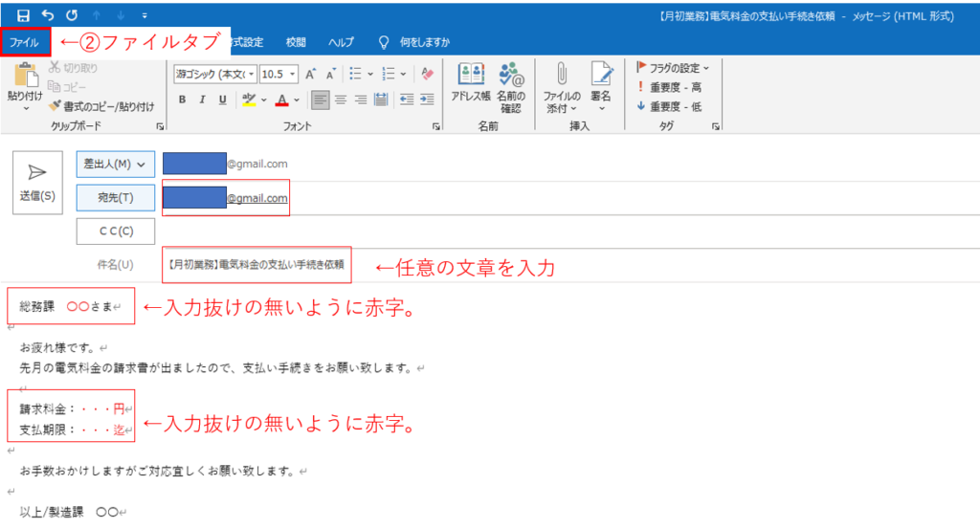Click the 何をしますか search box
Screen dimensions: 980x529
pos(425,42)
